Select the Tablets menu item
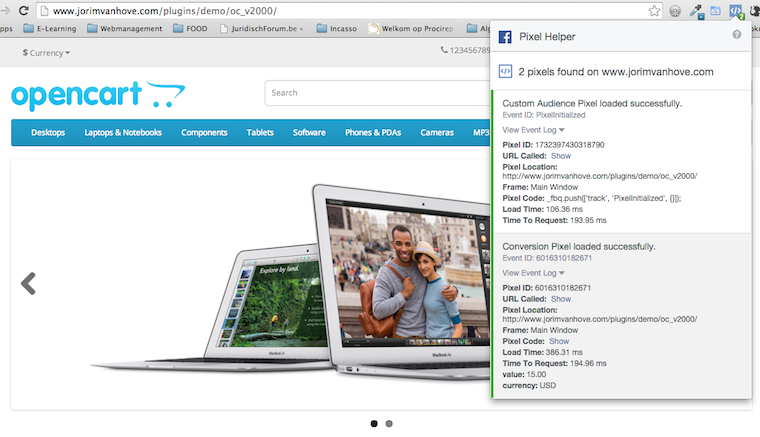This screenshot has height=437, width=760. coord(260,132)
